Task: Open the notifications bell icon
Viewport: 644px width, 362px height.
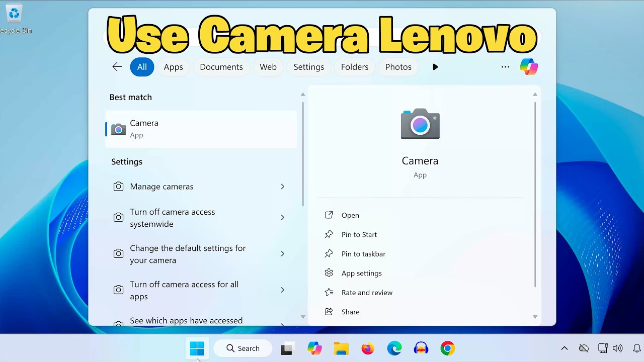Action: (x=637, y=348)
